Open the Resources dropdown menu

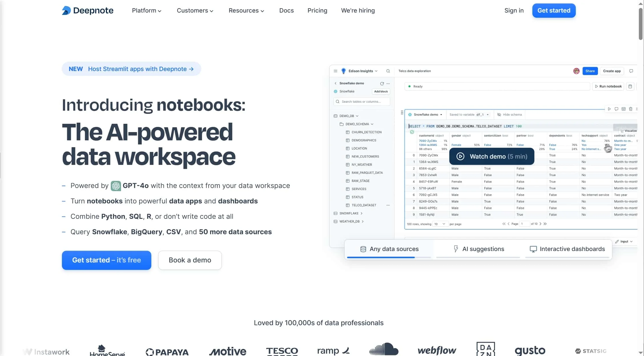pyautogui.click(x=246, y=11)
